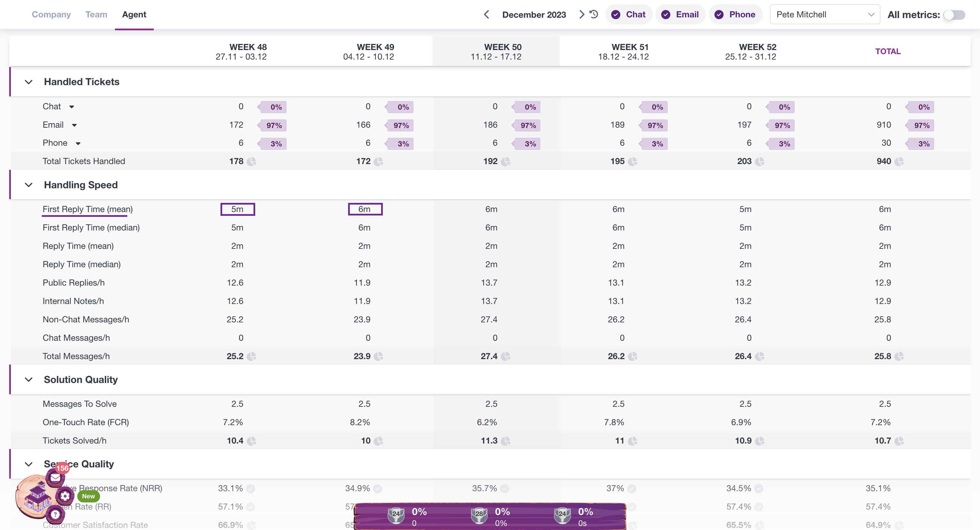This screenshot has height=530, width=980.
Task: Toggle the Email channel filter
Action: pos(680,14)
